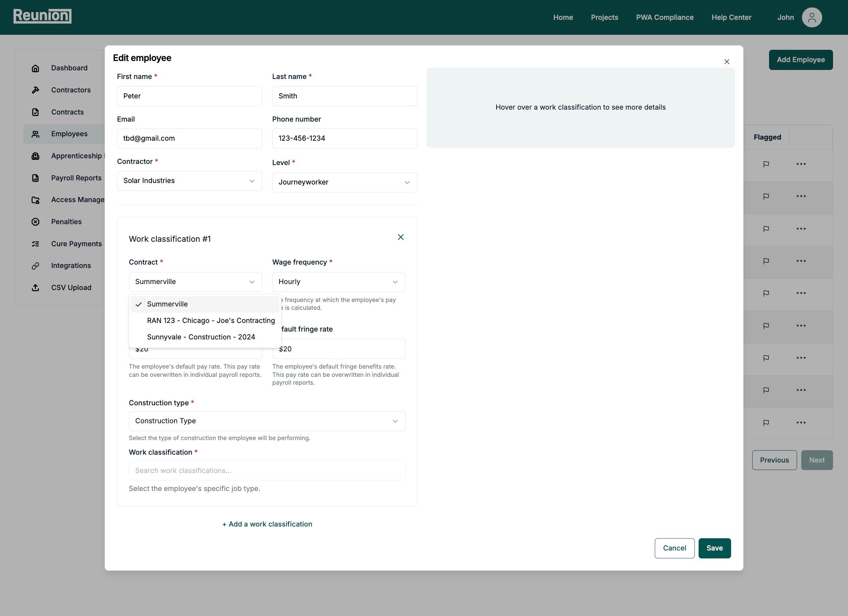Click the CSV Upload icon

click(x=36, y=287)
